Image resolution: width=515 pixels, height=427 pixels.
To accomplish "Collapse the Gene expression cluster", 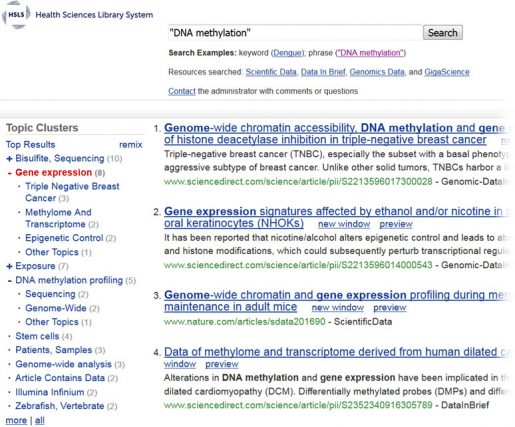I will point(9,173).
